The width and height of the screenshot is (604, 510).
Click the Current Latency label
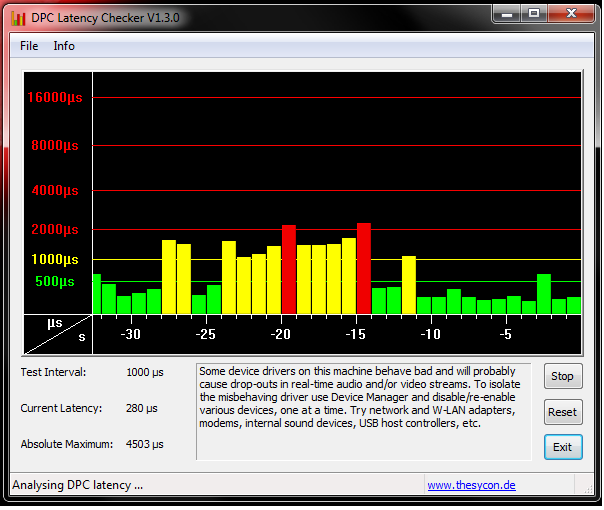pyautogui.click(x=61, y=408)
